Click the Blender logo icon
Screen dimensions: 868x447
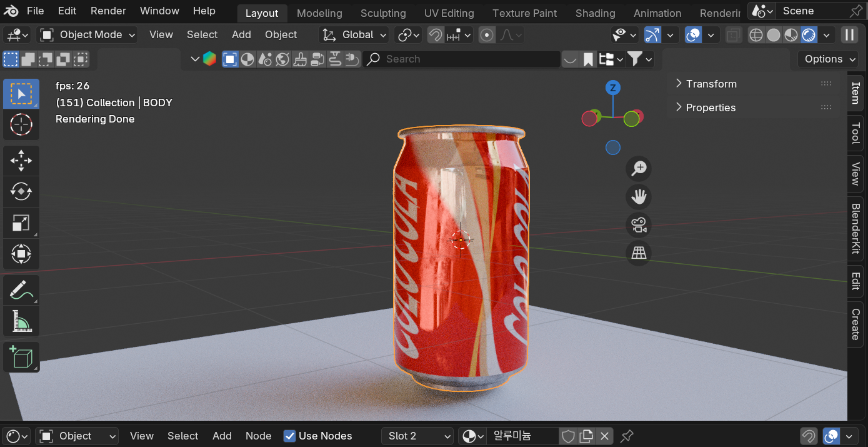[x=11, y=11]
